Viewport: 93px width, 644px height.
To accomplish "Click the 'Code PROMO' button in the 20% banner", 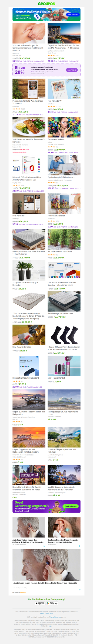I will point(72,70).
